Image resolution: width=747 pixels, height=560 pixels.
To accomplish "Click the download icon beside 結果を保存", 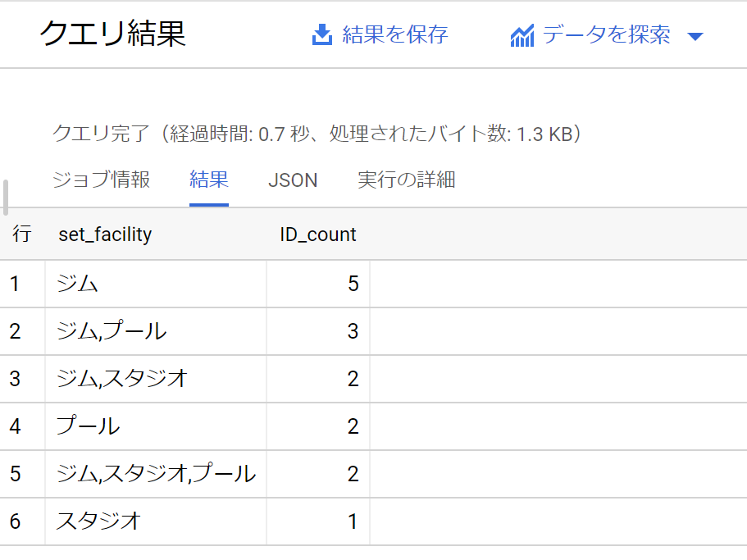I will tap(320, 34).
